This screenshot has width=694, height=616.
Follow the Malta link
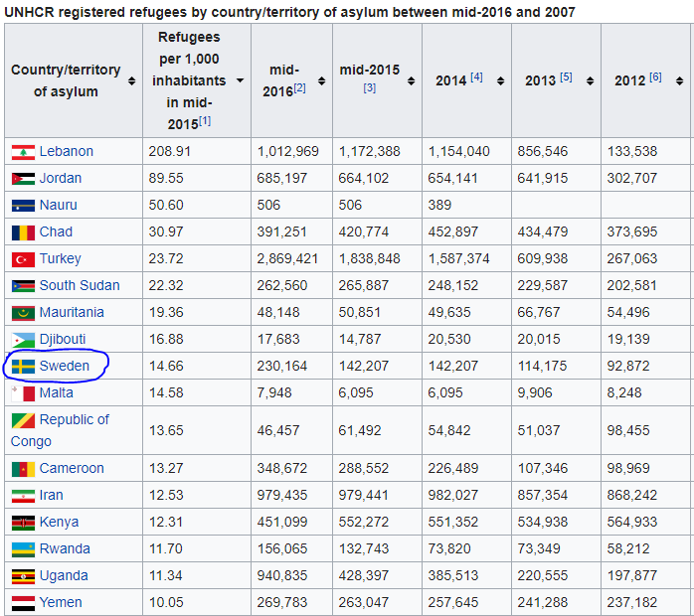[57, 392]
